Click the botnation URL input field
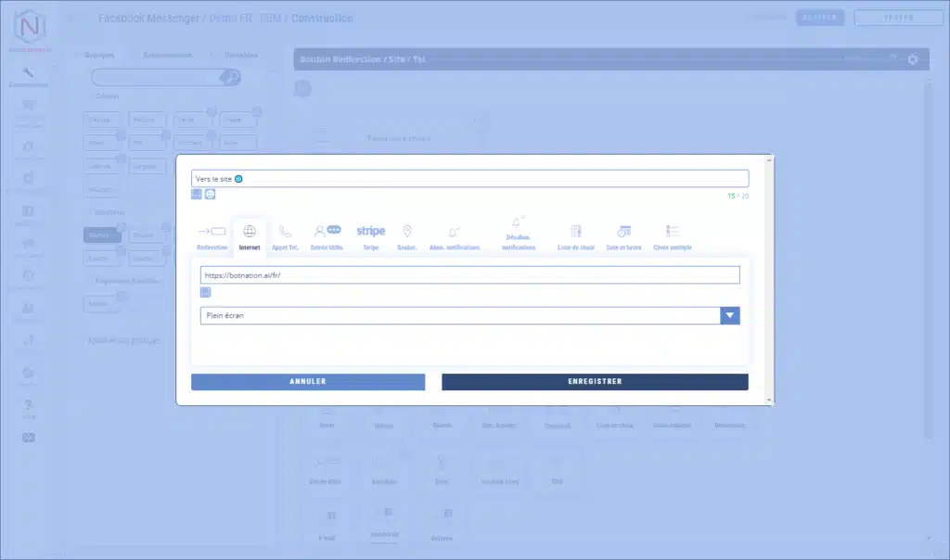Screen dimensions: 950x560 tap(469, 275)
